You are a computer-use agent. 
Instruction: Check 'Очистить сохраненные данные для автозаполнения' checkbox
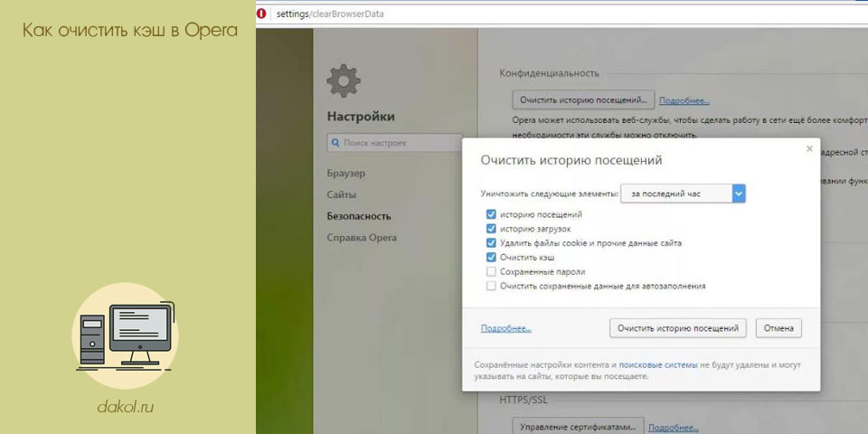click(x=490, y=287)
